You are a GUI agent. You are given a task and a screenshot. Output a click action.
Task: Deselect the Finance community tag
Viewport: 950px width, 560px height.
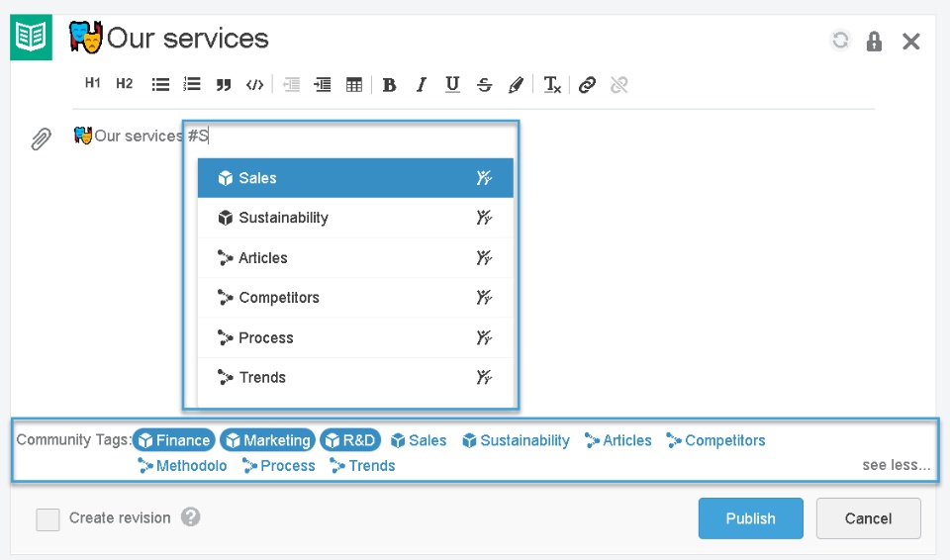coord(174,440)
